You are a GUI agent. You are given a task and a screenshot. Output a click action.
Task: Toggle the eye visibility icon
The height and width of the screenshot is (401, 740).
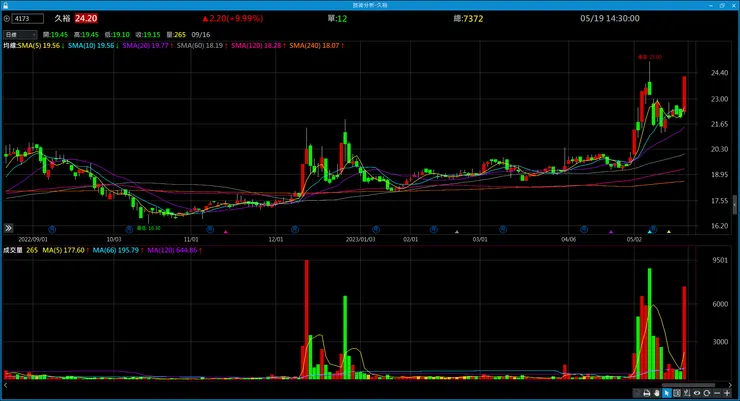click(x=697, y=393)
